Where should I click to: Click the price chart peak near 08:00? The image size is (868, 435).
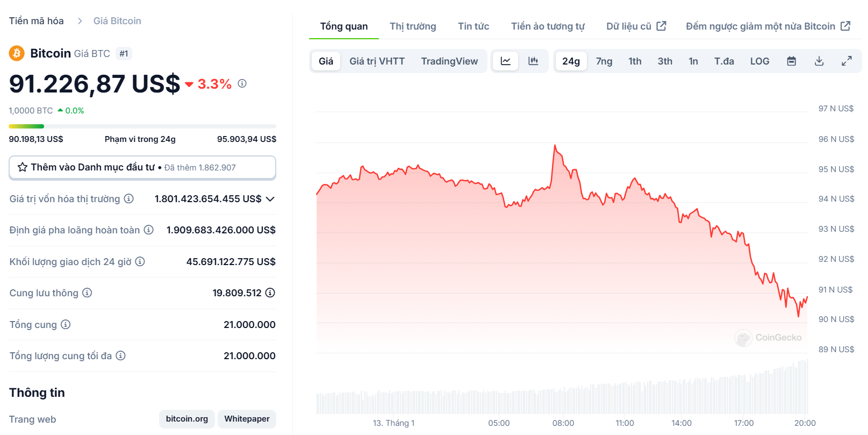(x=555, y=146)
